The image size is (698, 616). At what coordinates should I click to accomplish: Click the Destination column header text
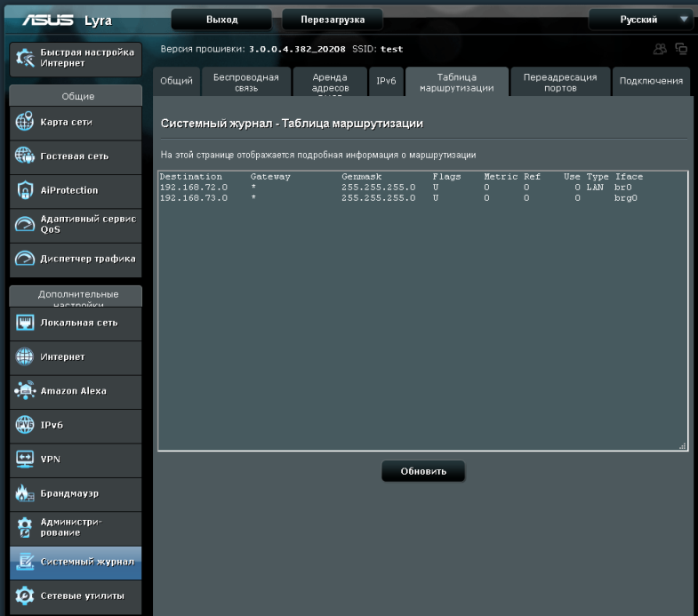(190, 177)
